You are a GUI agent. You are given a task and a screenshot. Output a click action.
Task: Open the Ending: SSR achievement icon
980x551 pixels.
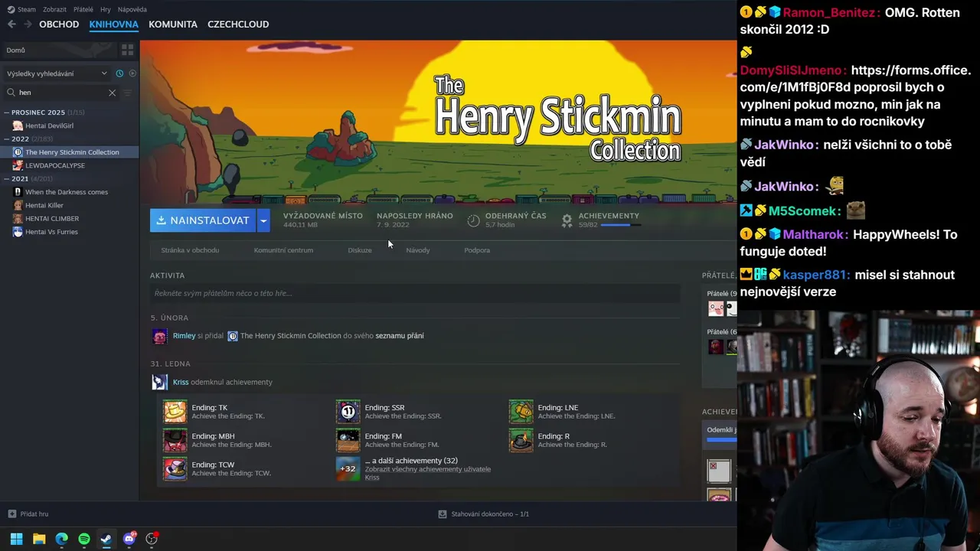pyautogui.click(x=348, y=412)
